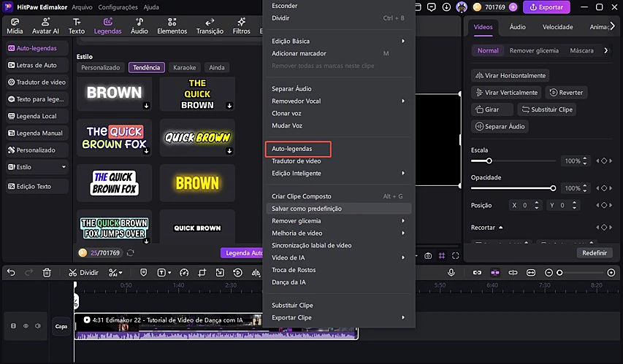Click the delete trash icon above timeline
This screenshot has height=364, width=623.
(47, 272)
